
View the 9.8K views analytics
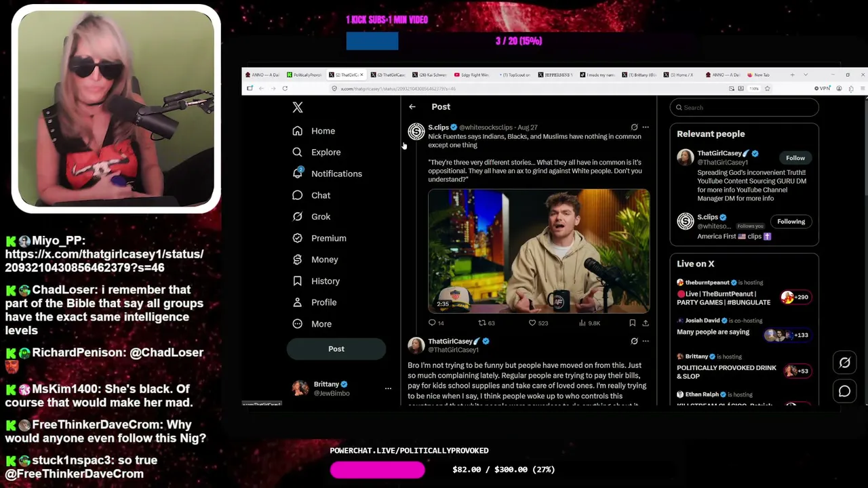tap(589, 323)
